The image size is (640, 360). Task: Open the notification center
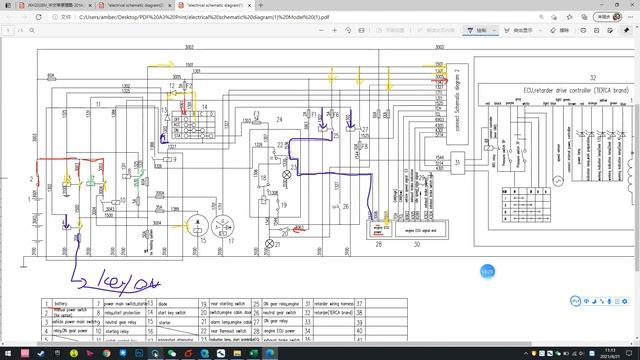(629, 353)
